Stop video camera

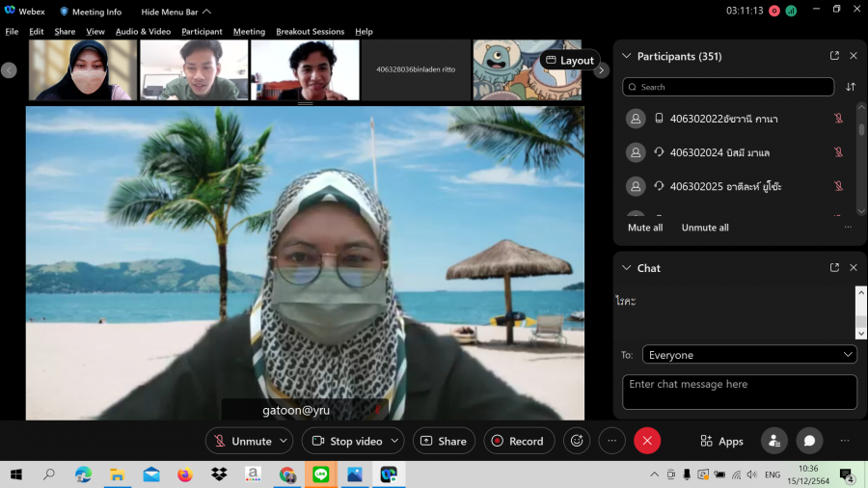click(346, 441)
